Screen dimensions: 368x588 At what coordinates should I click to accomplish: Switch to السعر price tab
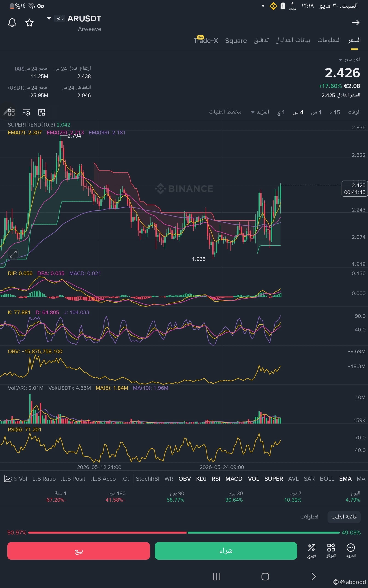[354, 40]
